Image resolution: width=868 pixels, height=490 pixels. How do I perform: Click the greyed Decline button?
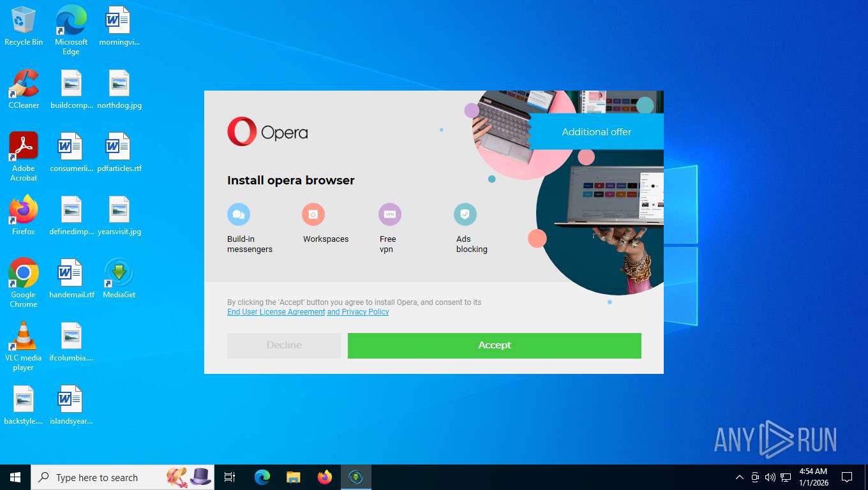(284, 345)
